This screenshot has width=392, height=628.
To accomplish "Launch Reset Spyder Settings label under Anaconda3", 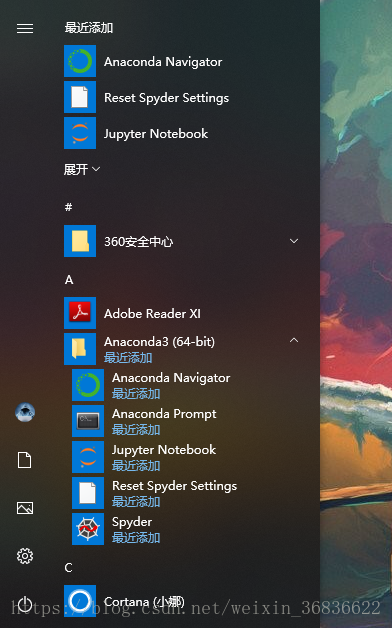I will click(x=175, y=486).
